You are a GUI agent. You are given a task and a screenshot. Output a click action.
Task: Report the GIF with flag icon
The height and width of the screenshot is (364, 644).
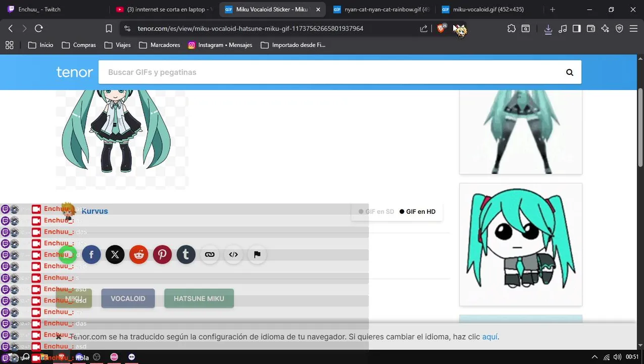point(257,255)
